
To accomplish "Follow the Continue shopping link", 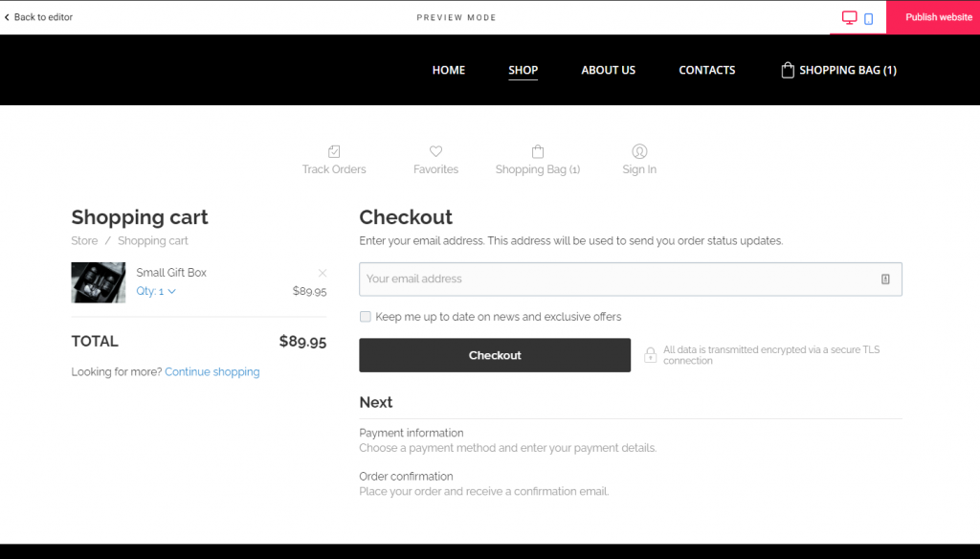I will click(x=212, y=372).
